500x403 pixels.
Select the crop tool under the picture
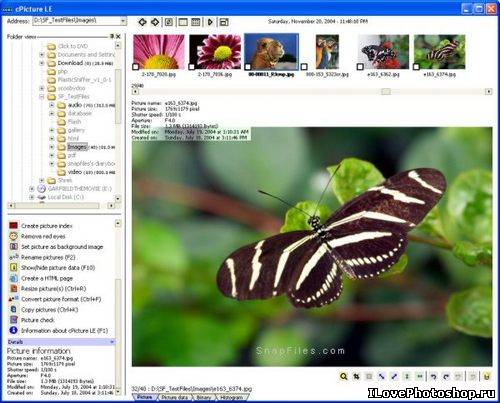(356, 376)
